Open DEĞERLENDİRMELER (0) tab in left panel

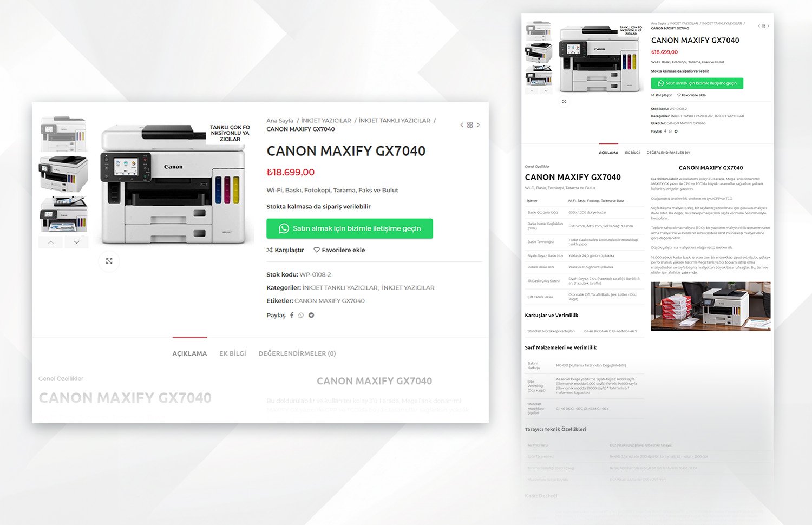click(297, 353)
